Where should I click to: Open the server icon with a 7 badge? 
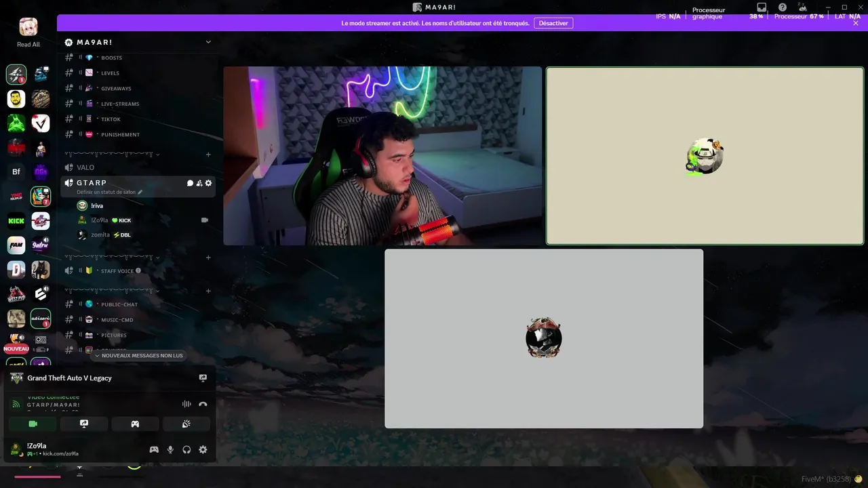(x=41, y=197)
